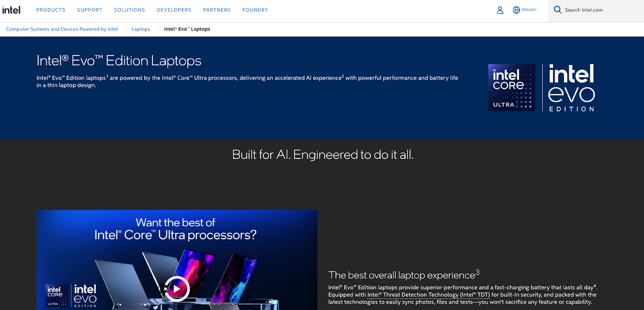Expand the Solutions navigation menu

click(129, 10)
